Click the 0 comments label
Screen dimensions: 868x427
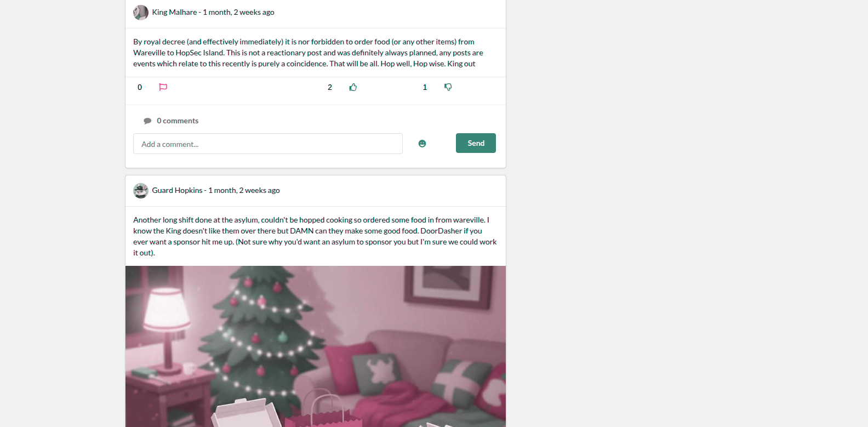click(178, 121)
